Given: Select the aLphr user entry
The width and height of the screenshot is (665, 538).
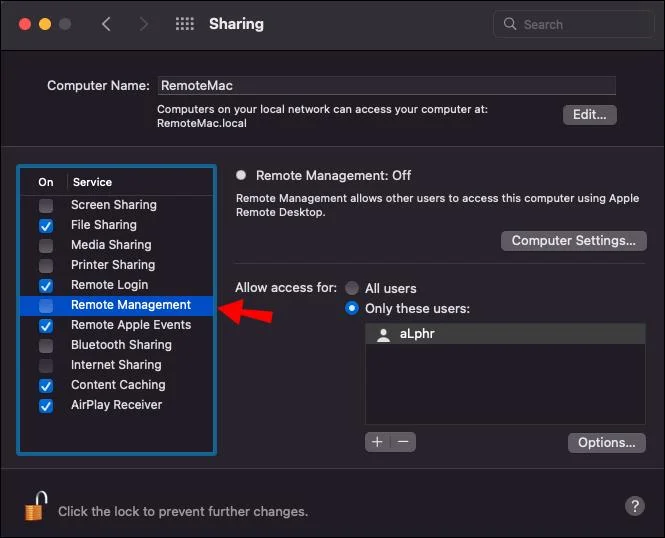Looking at the screenshot, I should 418,335.
